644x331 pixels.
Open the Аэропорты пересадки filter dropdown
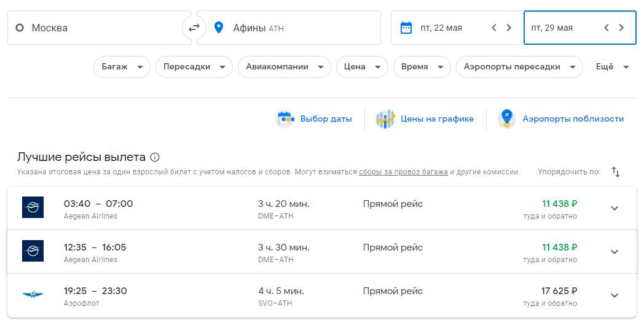[519, 67]
